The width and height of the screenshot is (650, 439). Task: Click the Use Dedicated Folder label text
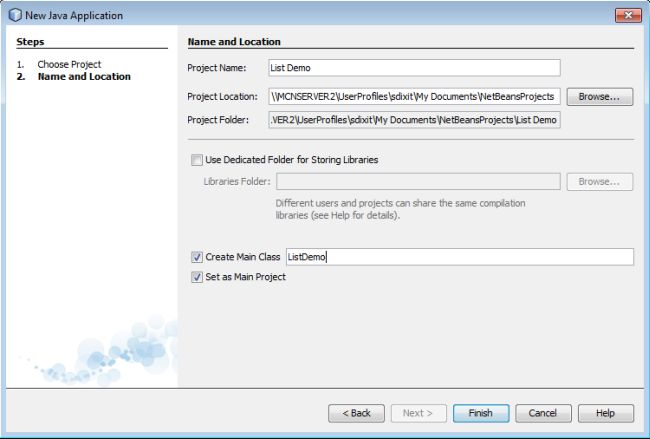coord(292,160)
